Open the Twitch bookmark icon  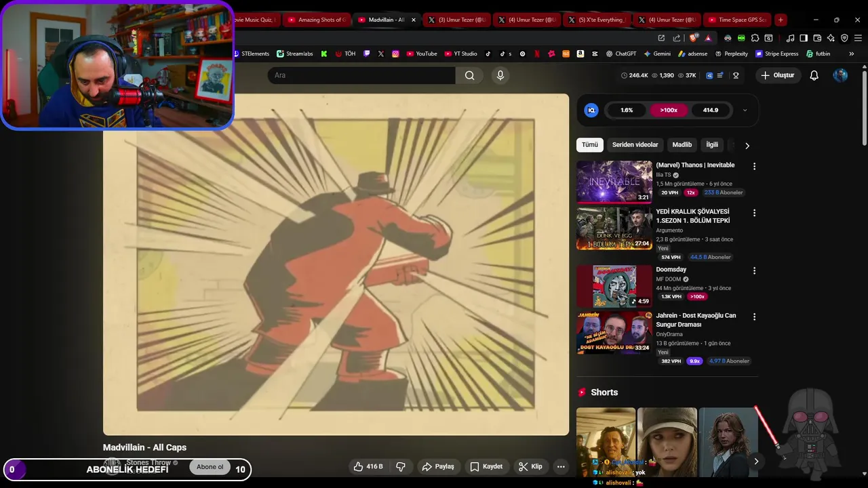(367, 54)
